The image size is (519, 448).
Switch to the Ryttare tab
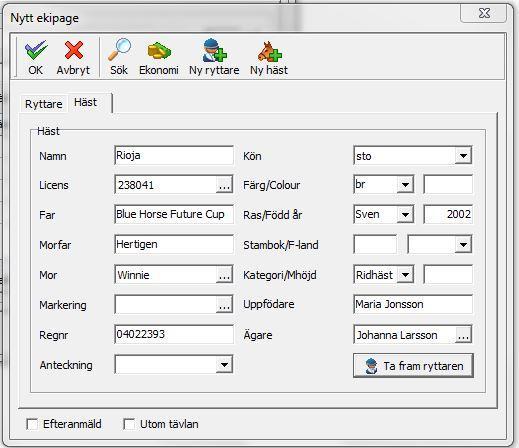click(x=44, y=104)
